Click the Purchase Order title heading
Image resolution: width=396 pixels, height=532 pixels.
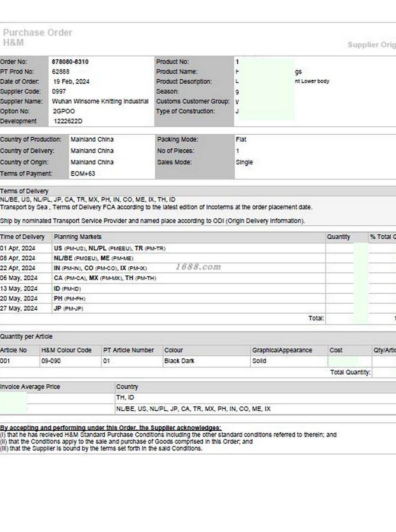[38, 33]
